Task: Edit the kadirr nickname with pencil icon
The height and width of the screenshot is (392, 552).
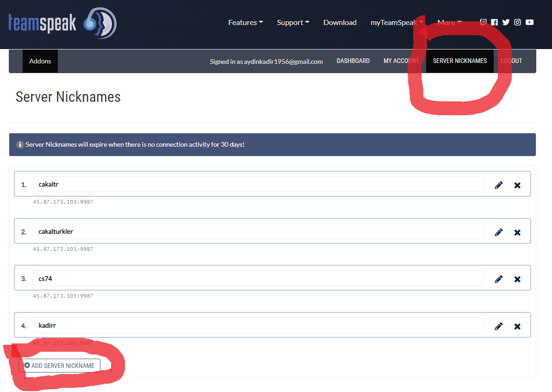Action: click(x=498, y=326)
